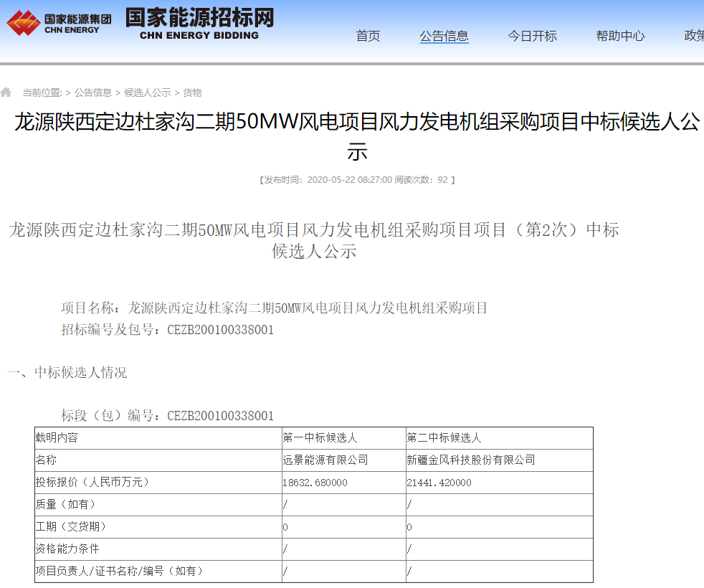Open the 帮助中心 menu item

(620, 36)
